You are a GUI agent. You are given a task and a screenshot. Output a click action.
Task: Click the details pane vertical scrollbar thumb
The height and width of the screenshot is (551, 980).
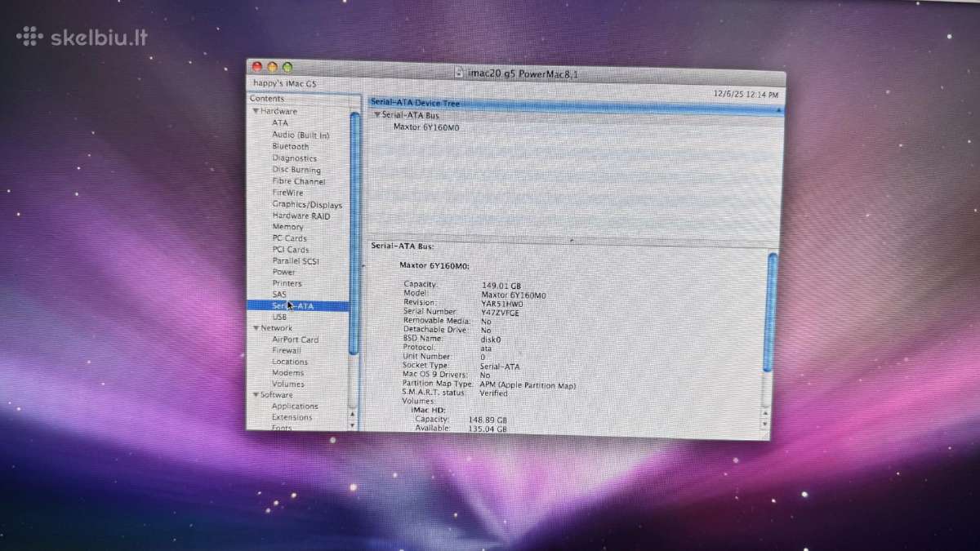(x=772, y=313)
